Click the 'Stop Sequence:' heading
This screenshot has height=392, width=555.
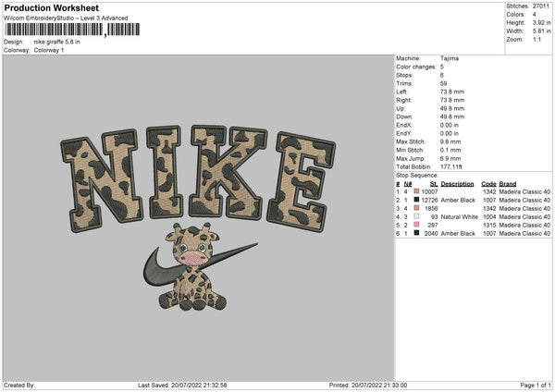tap(417, 176)
